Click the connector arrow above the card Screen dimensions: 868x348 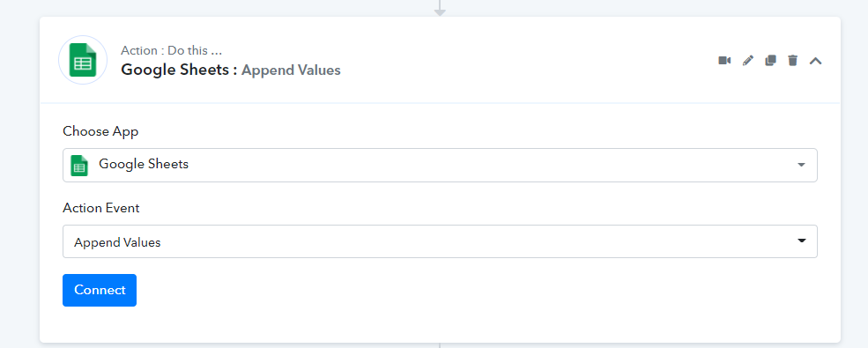[x=440, y=8]
